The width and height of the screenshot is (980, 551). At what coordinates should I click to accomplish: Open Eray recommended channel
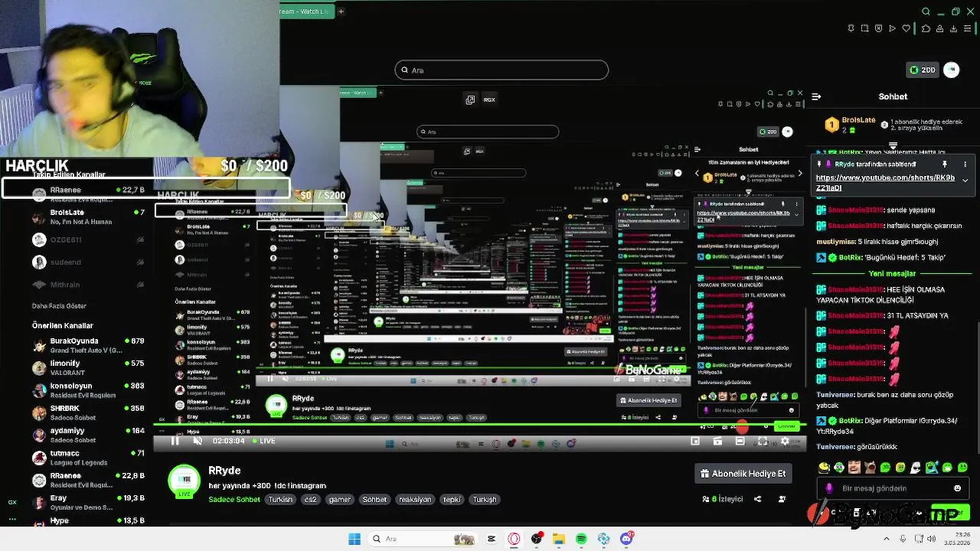pos(89,502)
